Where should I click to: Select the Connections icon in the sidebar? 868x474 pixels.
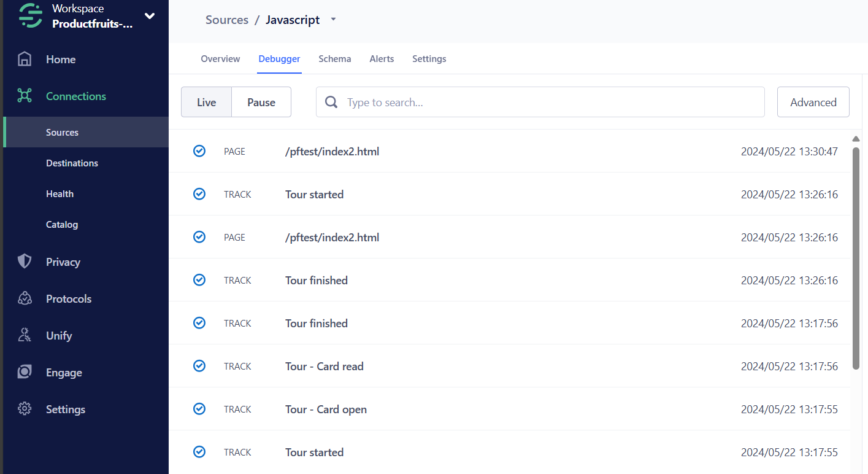click(x=25, y=96)
